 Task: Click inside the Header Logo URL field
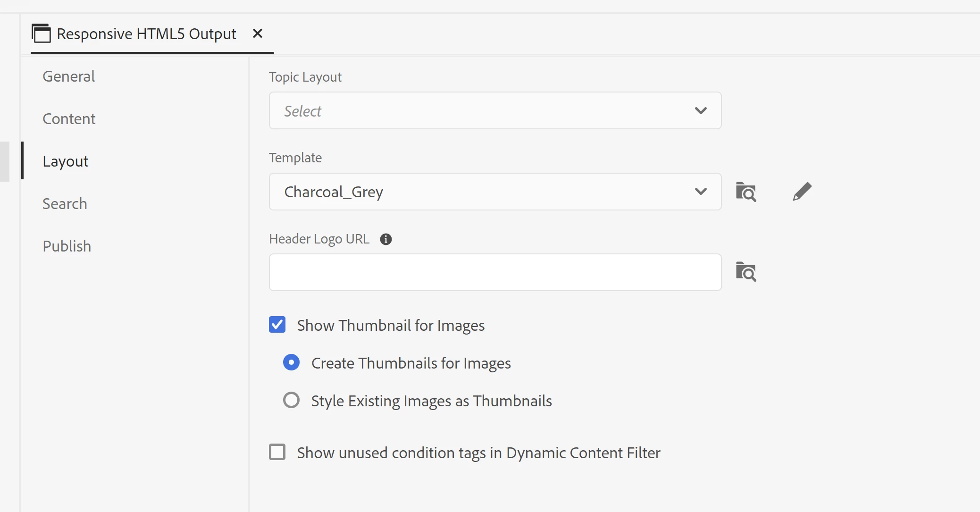coord(494,272)
